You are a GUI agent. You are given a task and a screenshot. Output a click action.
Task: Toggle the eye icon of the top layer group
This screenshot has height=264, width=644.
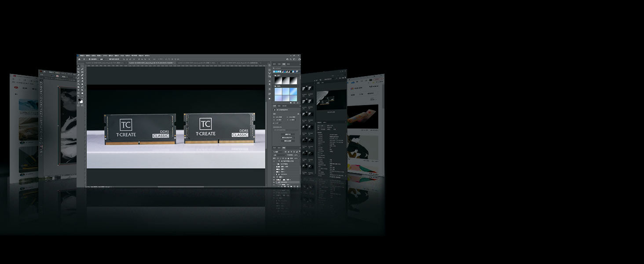pyautogui.click(x=274, y=161)
